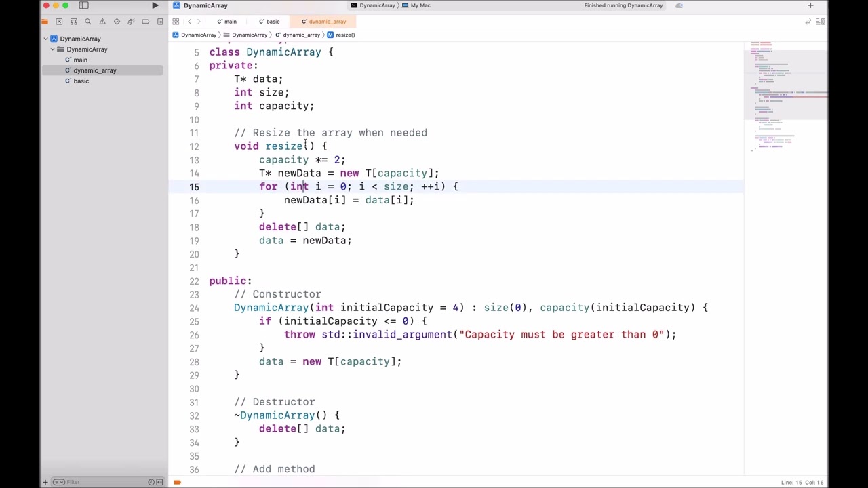Open the Source Control navigator
The height and width of the screenshot is (488, 868).
click(59, 22)
